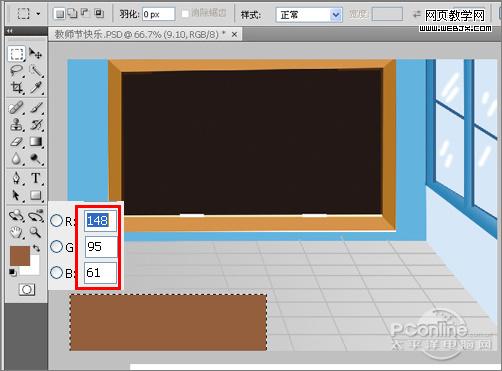Select the 3D Orbit camera tool
Viewport: 502px width, 371px height.
point(35,216)
